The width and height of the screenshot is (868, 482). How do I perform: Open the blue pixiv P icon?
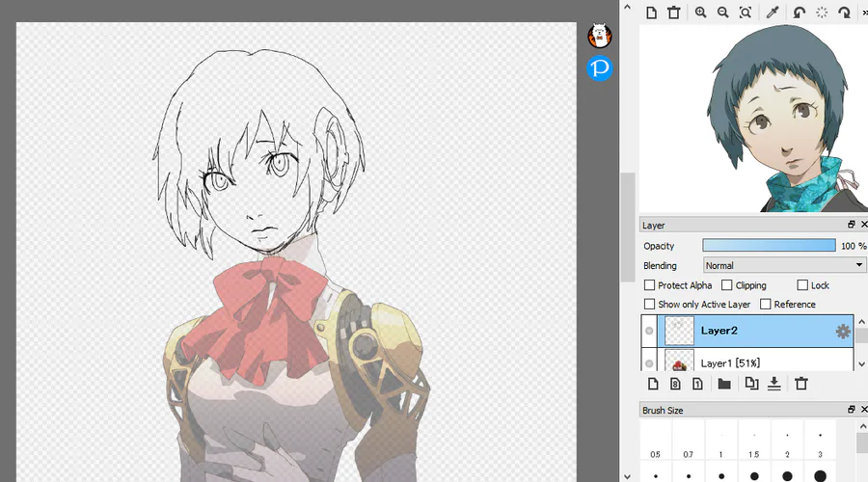pyautogui.click(x=600, y=68)
